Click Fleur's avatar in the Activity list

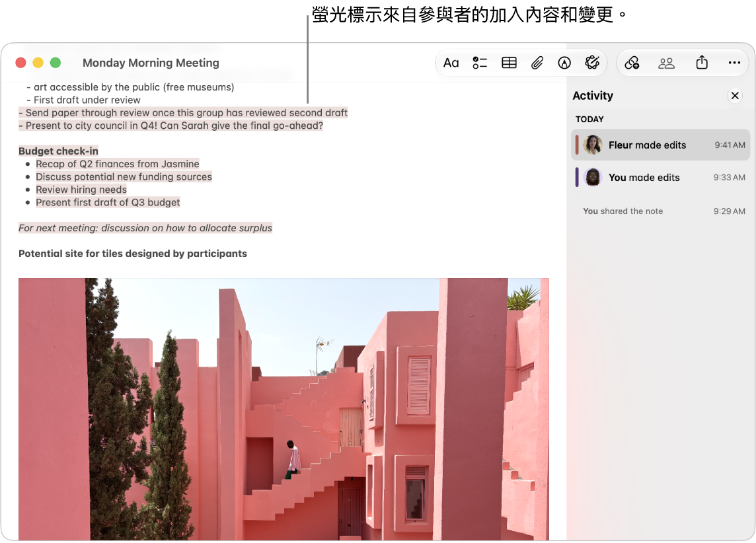click(593, 145)
